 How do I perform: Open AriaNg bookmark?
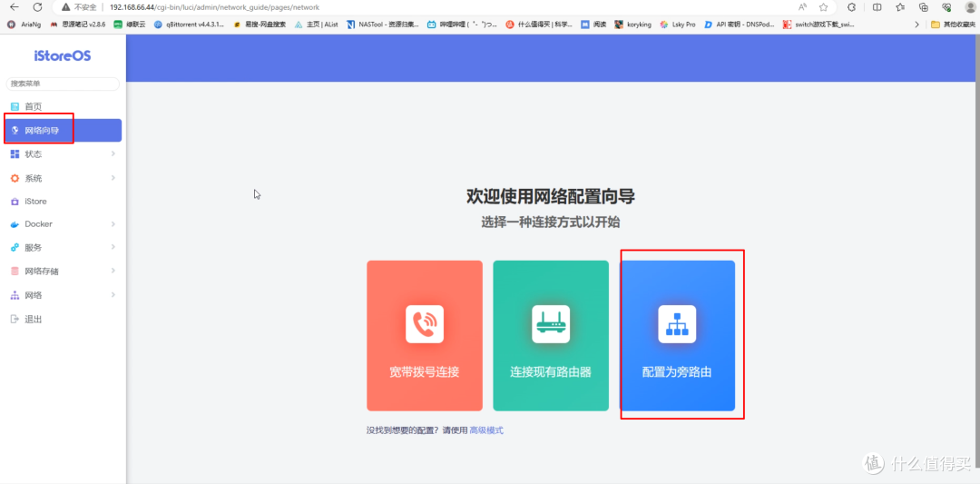tap(24, 25)
